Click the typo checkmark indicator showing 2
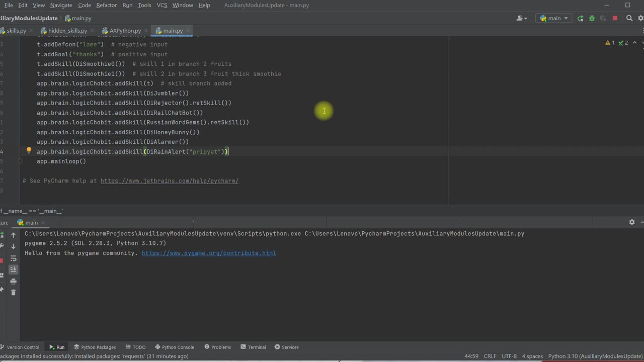Image resolution: width=644 pixels, height=362 pixels. pos(623,43)
